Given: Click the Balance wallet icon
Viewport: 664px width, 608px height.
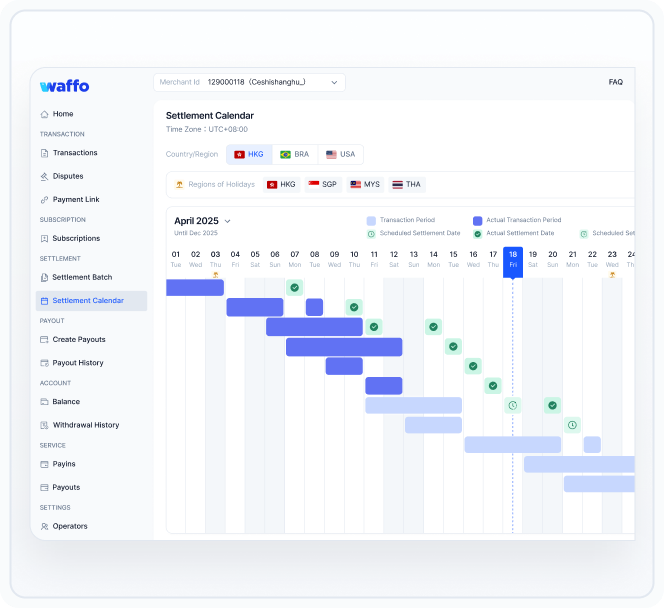Looking at the screenshot, I should click(x=44, y=402).
